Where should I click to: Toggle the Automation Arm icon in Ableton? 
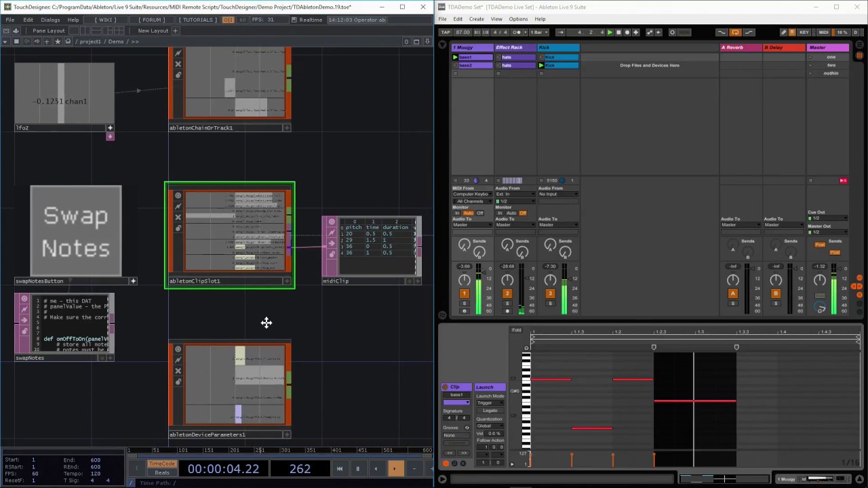pos(650,33)
